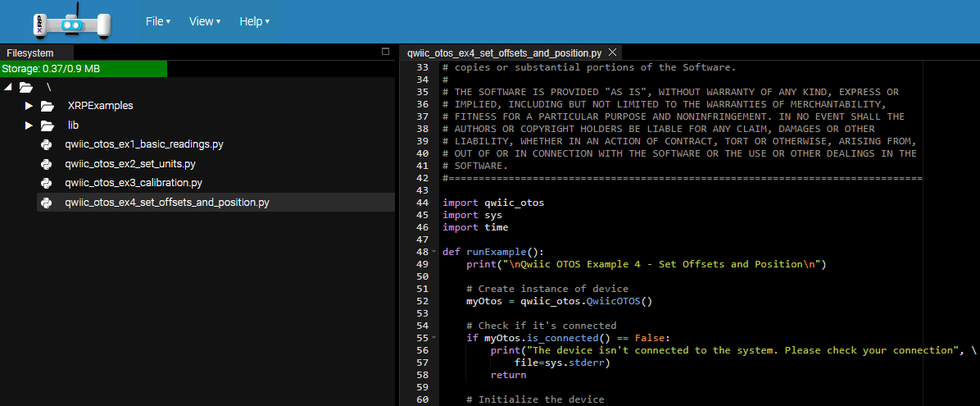The image size is (980, 406).
Task: Maximize the Filesystem panel with square icon
Action: (386, 52)
